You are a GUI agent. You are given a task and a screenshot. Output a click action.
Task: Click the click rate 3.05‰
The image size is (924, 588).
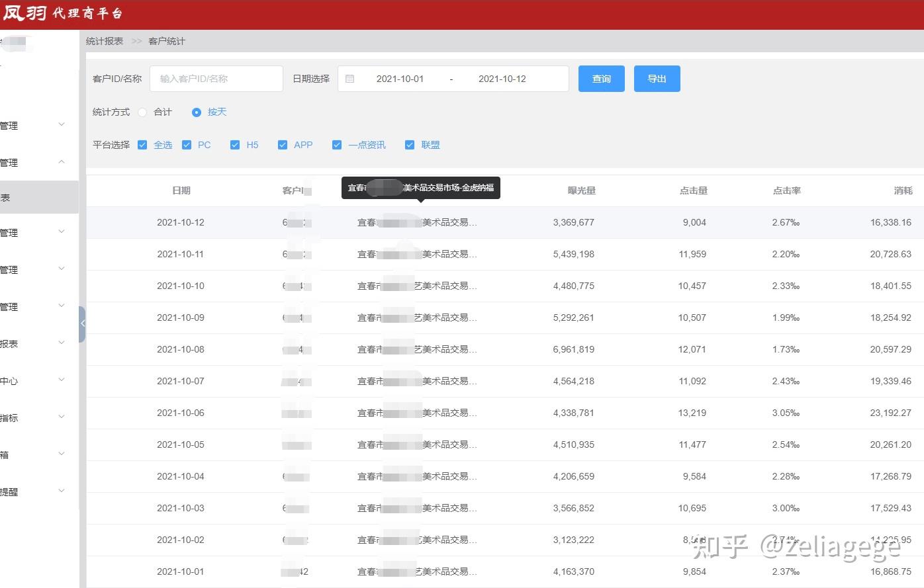click(786, 413)
